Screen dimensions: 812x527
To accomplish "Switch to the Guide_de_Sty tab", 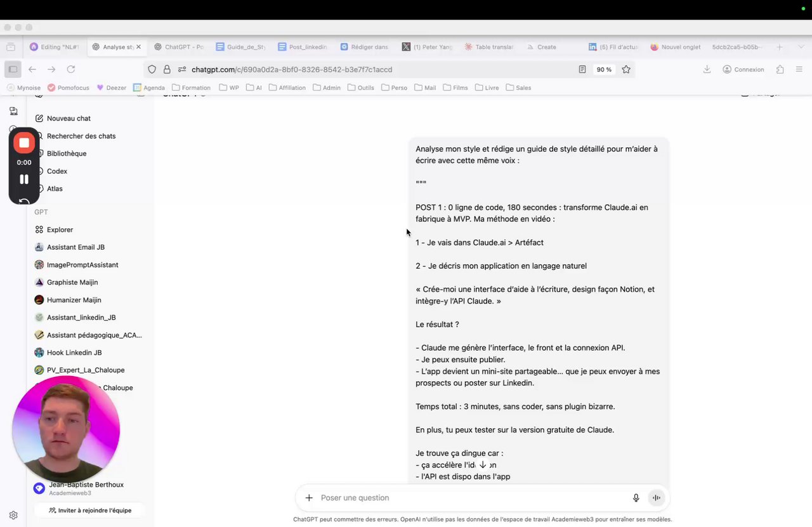I will point(241,47).
